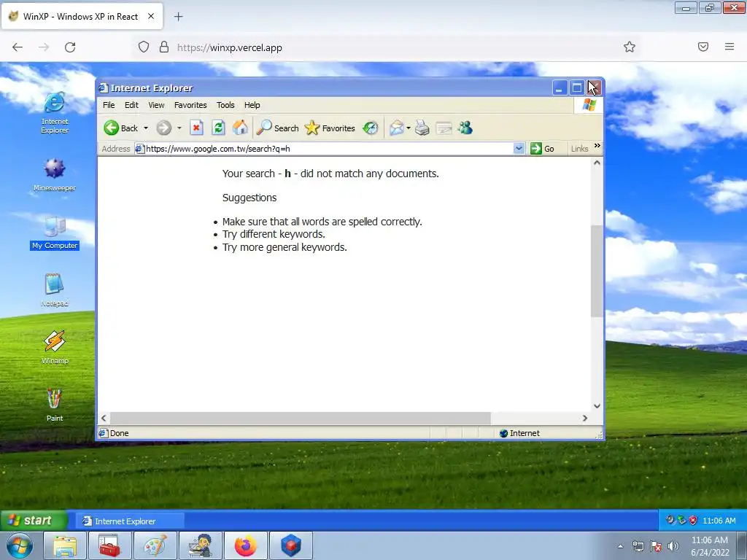This screenshot has width=747, height=560.
Task: Select the Minesweeper desktop icon
Action: click(x=55, y=174)
